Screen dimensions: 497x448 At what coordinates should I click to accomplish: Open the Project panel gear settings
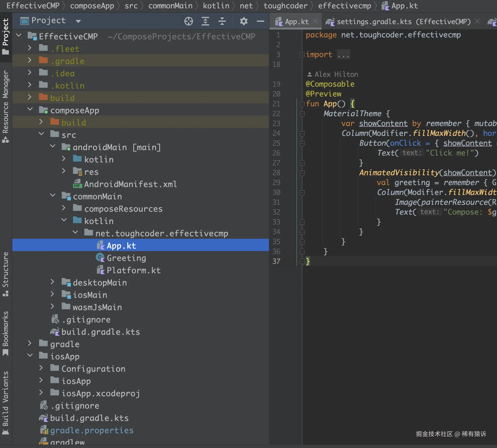point(244,21)
